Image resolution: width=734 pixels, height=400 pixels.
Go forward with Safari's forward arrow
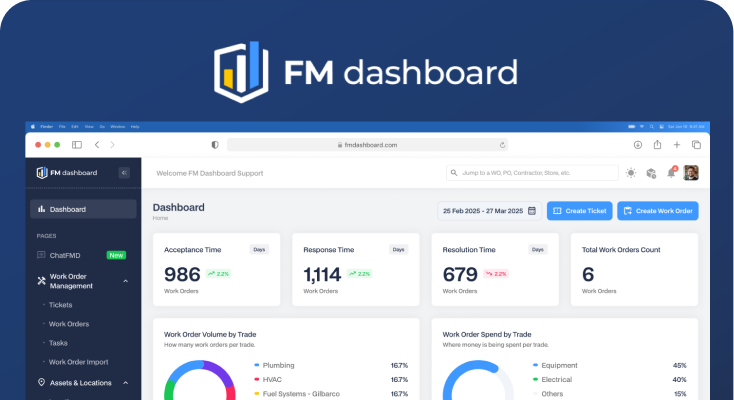click(x=112, y=145)
